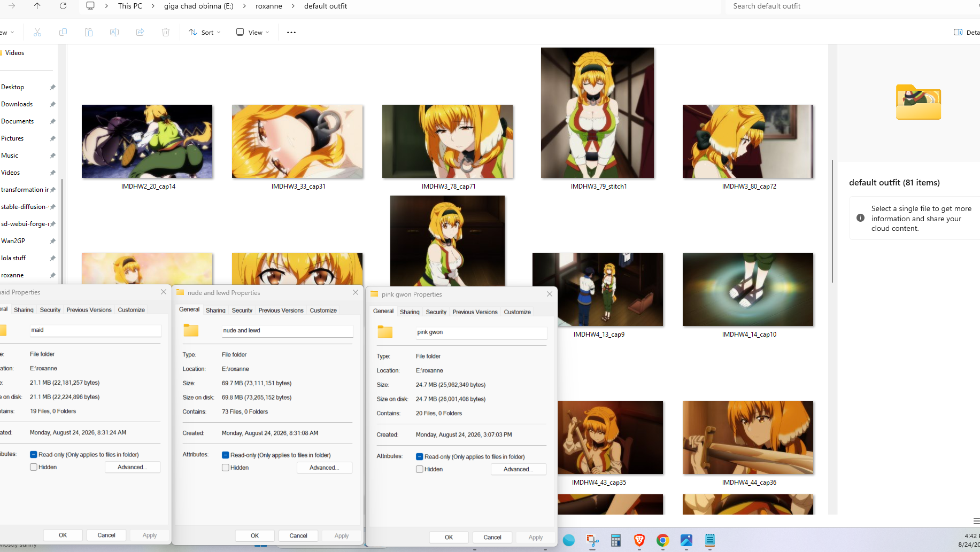Click the blue round taskbar app icon

tap(569, 540)
